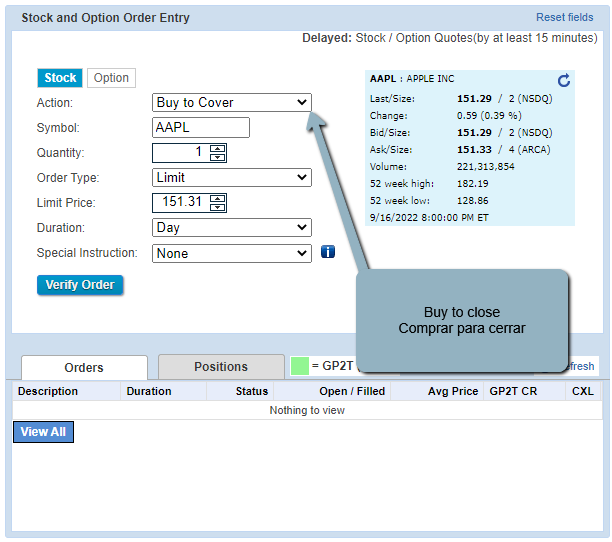612x542 pixels.
Task: Click the Special Instruction info icon
Action: tap(327, 253)
